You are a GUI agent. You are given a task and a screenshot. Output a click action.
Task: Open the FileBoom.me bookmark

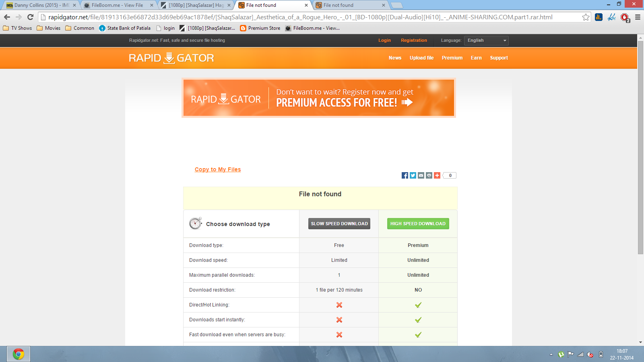pos(312,28)
